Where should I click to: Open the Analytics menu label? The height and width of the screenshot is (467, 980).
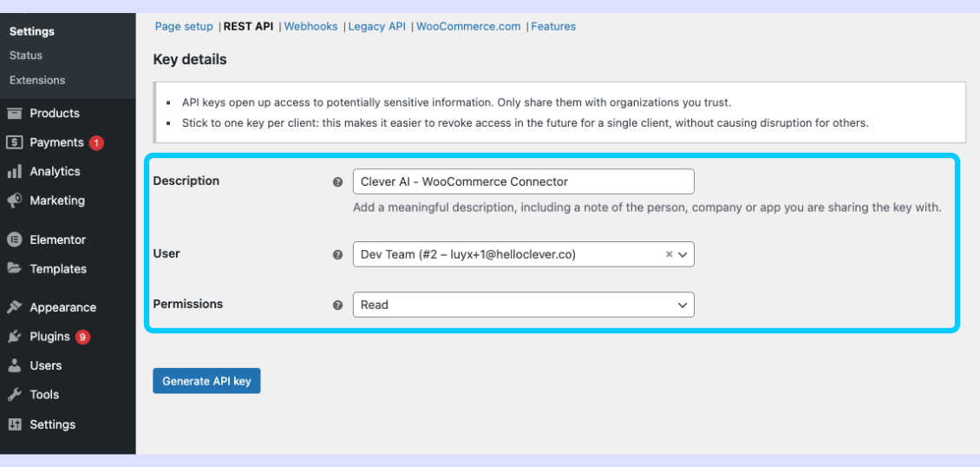55,171
